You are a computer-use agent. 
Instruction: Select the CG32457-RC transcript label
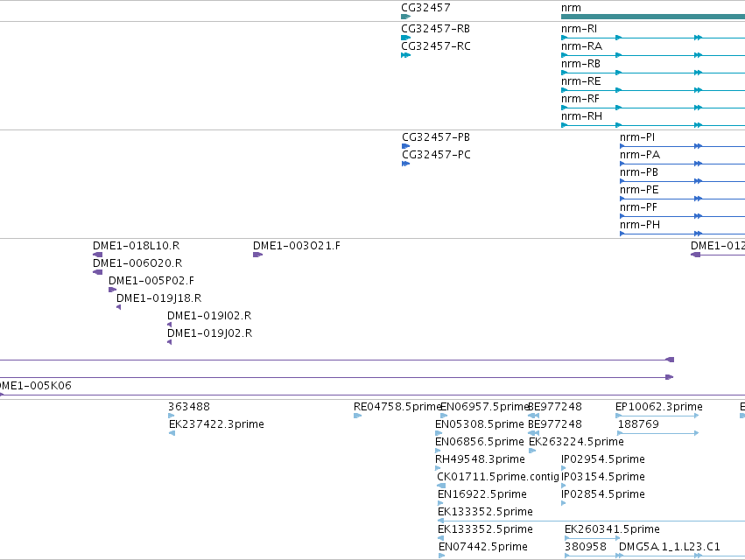pyautogui.click(x=436, y=46)
